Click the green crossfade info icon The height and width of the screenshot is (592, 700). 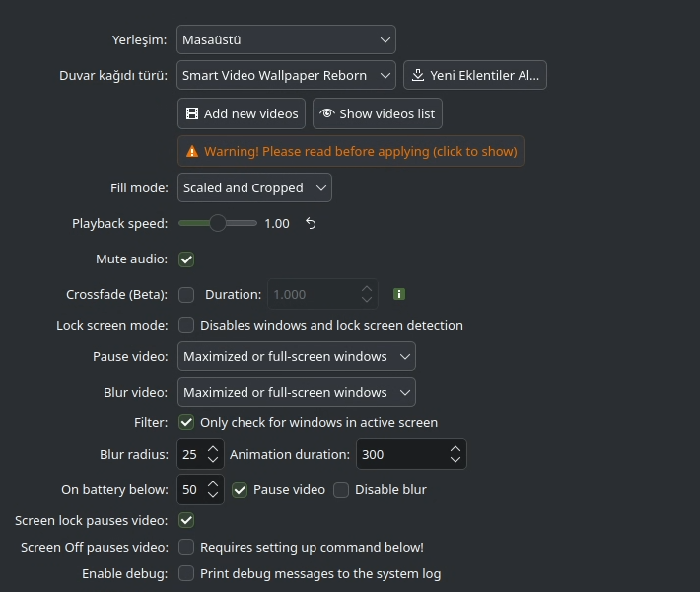pos(399,294)
